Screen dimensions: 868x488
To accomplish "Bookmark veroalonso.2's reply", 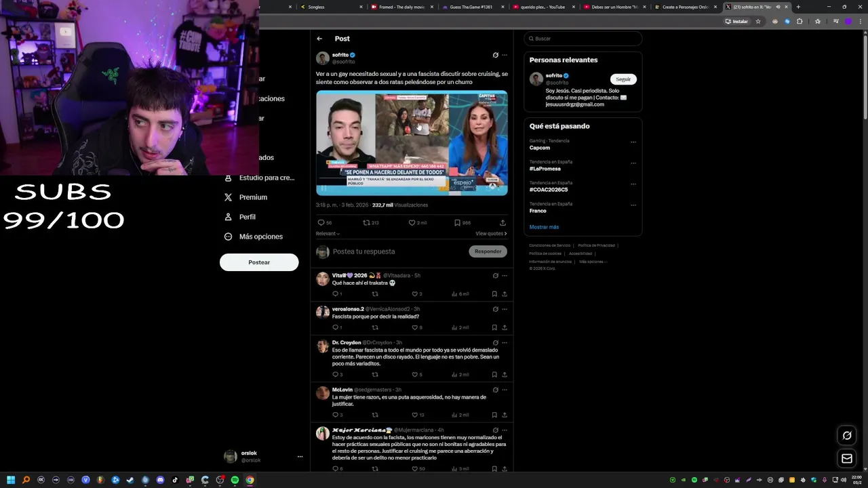I will pyautogui.click(x=494, y=327).
